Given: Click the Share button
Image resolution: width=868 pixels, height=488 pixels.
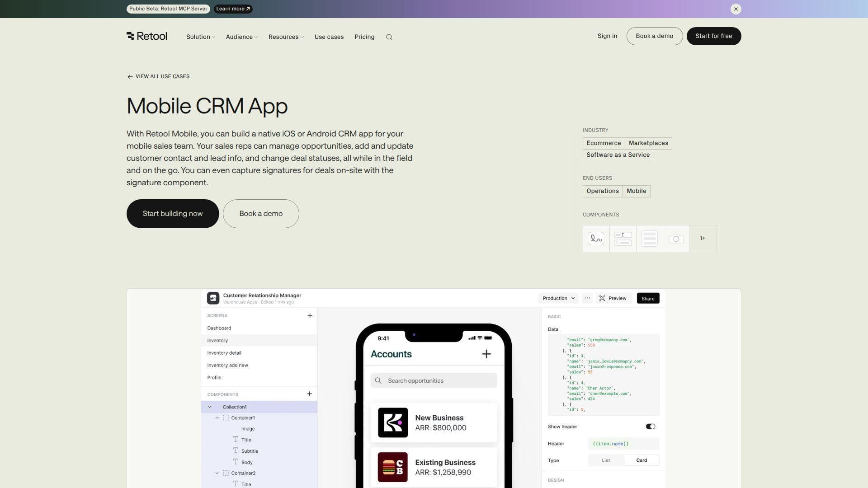Looking at the screenshot, I should click(648, 298).
